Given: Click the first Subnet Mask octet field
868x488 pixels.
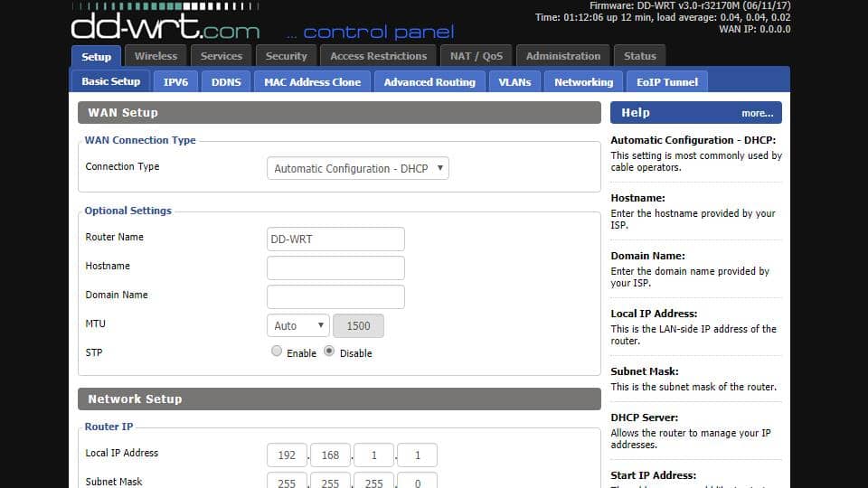Looking at the screenshot, I should pyautogui.click(x=287, y=481).
